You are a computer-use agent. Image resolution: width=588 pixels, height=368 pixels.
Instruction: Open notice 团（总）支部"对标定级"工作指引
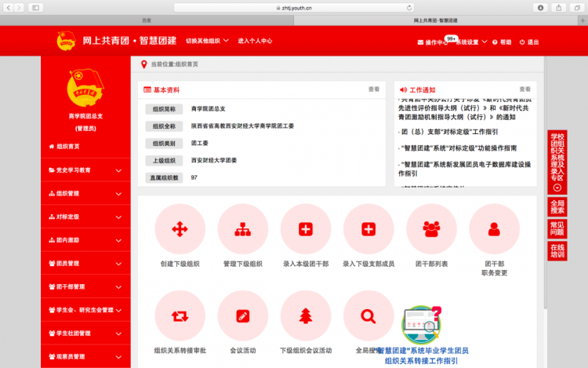[448, 132]
